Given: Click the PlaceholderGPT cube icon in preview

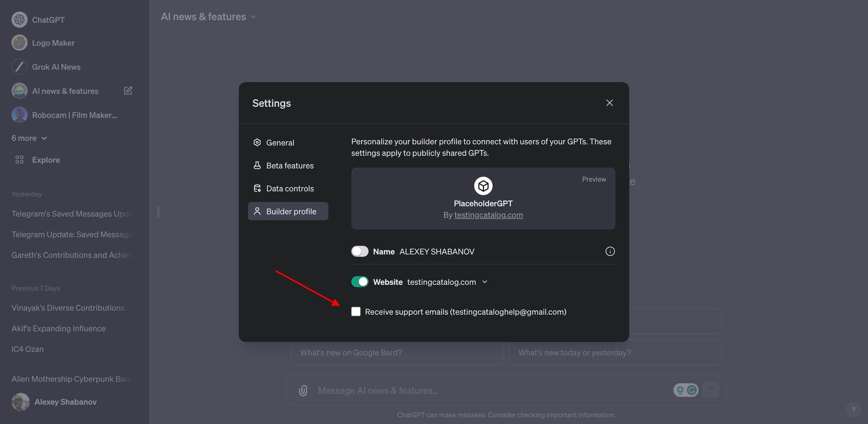Looking at the screenshot, I should [x=483, y=186].
